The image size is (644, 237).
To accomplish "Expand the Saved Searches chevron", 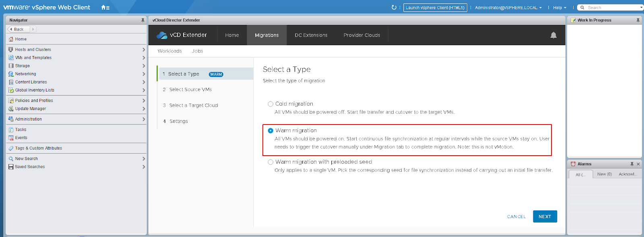I will click(144, 167).
